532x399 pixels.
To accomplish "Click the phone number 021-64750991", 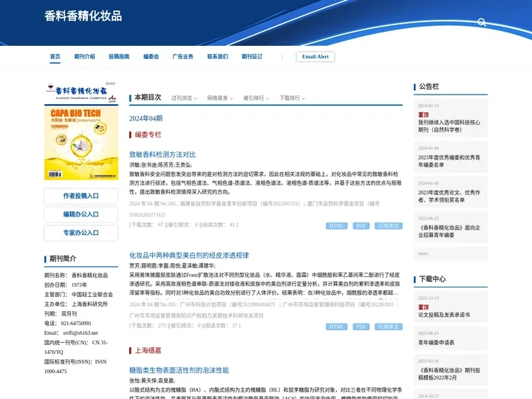I will point(76,324).
